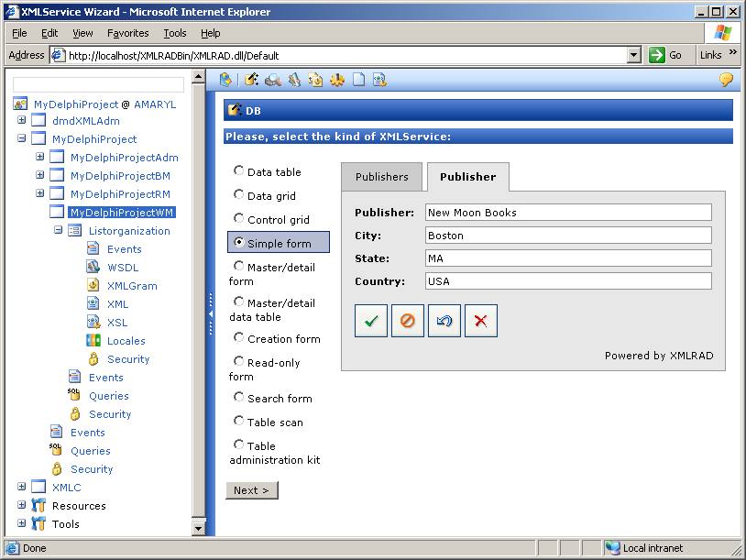Click the blue undo arrow icon

point(444,321)
